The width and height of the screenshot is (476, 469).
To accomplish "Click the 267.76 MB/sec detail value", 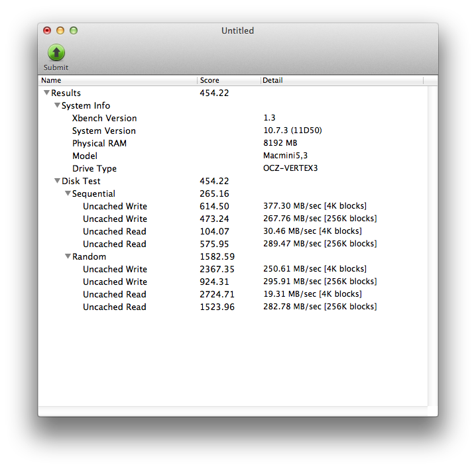I will (320, 219).
